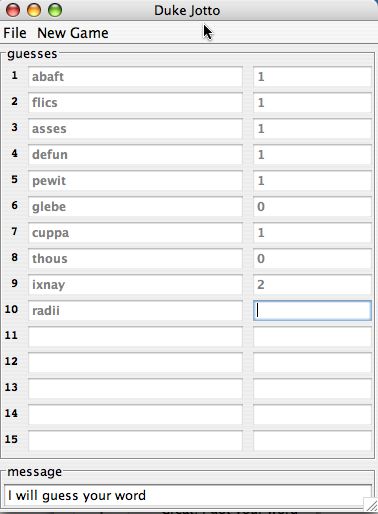Image resolution: width=378 pixels, height=514 pixels.
Task: Click the window resize grip corner
Action: pos(371,505)
